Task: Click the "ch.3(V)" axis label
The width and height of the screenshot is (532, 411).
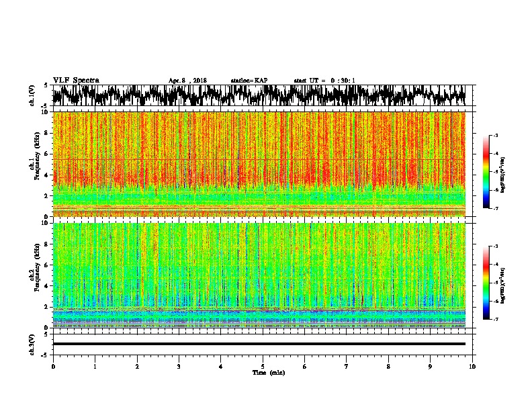Action: tap(32, 345)
